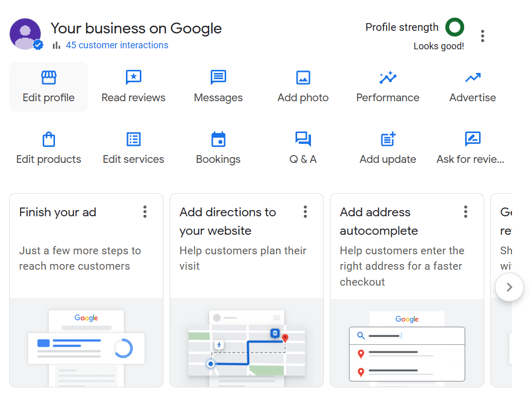Show next cards with right chevron
This screenshot has height=394, width=532.
(x=509, y=287)
